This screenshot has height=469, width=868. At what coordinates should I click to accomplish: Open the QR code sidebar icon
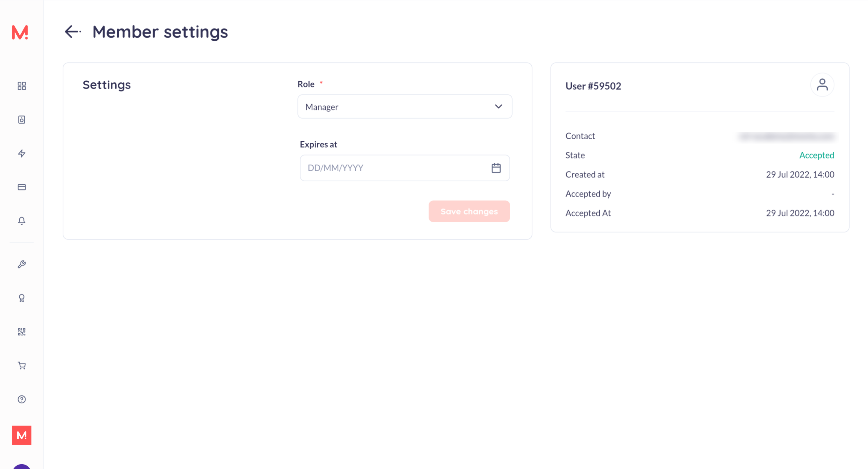(22, 332)
